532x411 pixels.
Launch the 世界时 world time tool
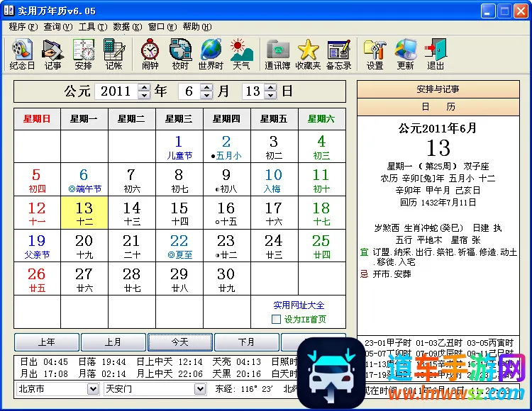click(211, 54)
